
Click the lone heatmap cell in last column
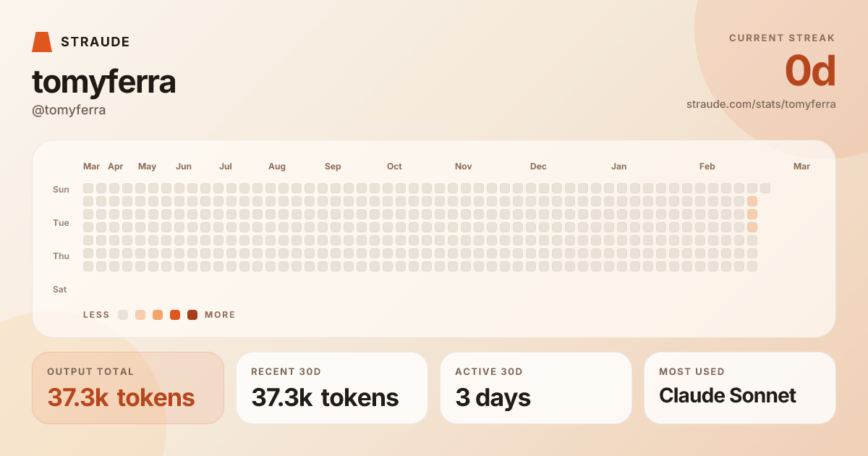pyautogui.click(x=765, y=188)
